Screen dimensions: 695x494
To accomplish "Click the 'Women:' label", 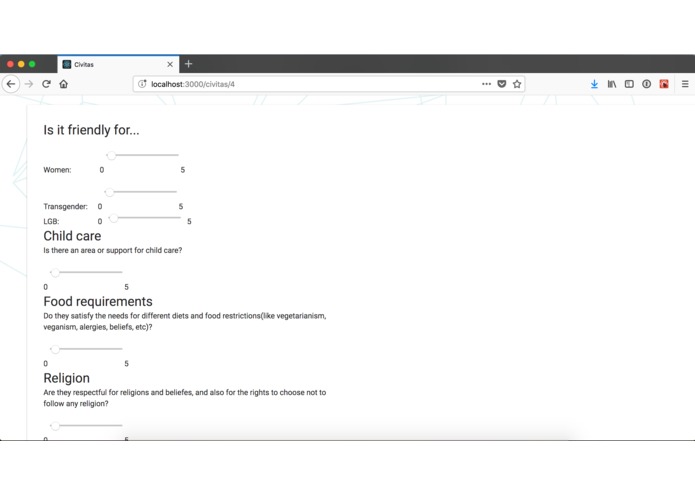I will (57, 170).
